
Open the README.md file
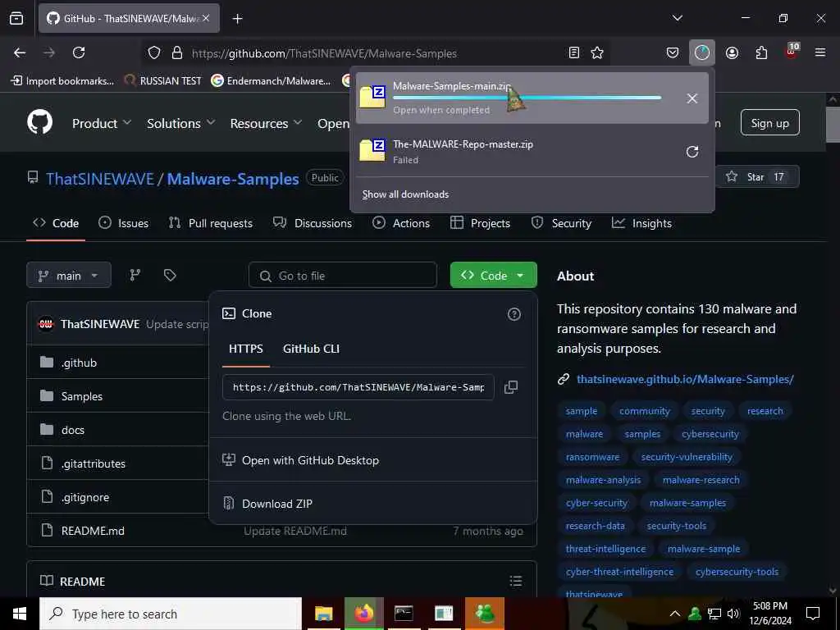pos(93,531)
